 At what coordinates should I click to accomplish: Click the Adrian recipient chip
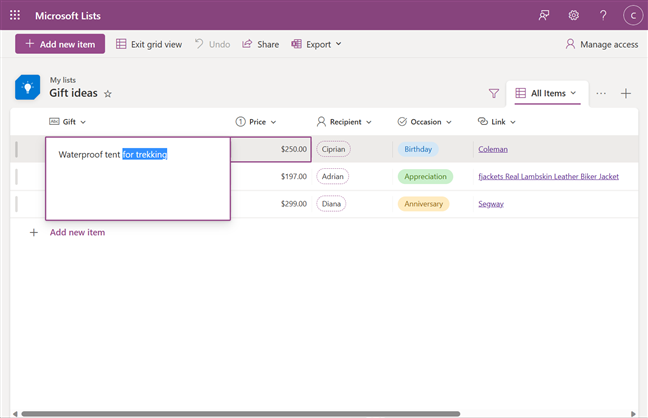click(x=333, y=177)
